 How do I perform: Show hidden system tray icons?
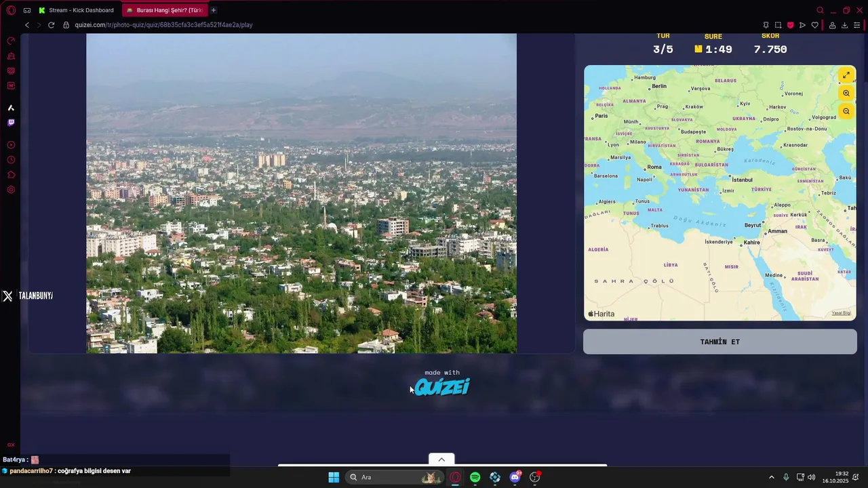pos(771,477)
